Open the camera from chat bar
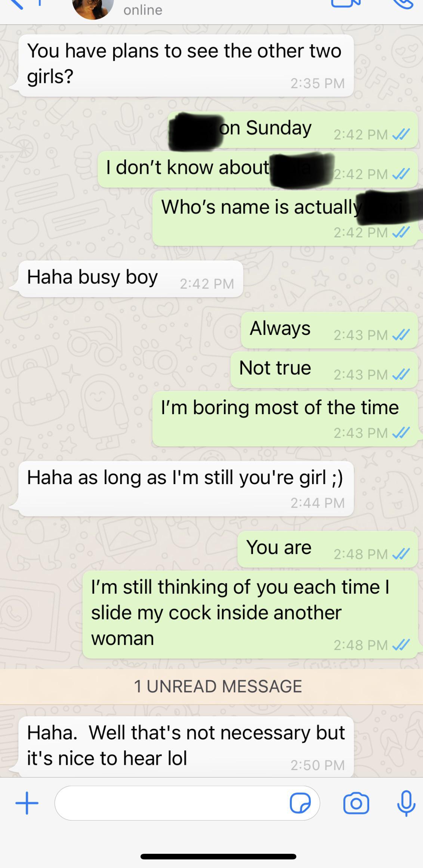Image resolution: width=423 pixels, height=868 pixels. pyautogui.click(x=356, y=803)
